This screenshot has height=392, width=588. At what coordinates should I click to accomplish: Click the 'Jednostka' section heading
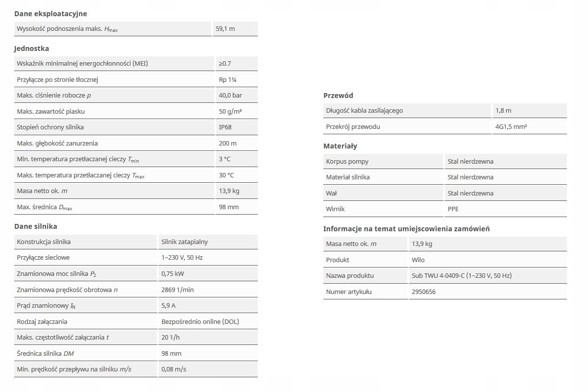pyautogui.click(x=31, y=49)
